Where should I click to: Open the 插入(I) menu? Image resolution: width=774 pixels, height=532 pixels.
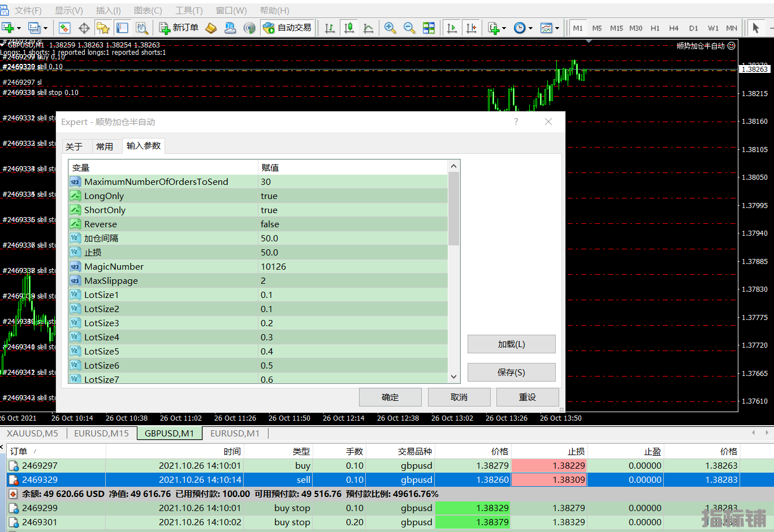pos(109,11)
